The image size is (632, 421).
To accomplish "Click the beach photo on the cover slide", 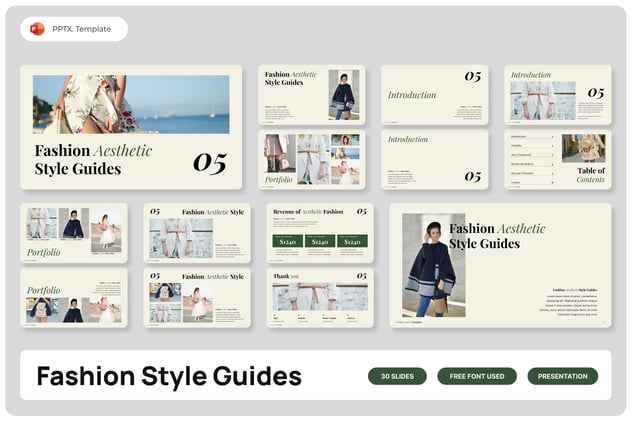I will click(x=131, y=104).
